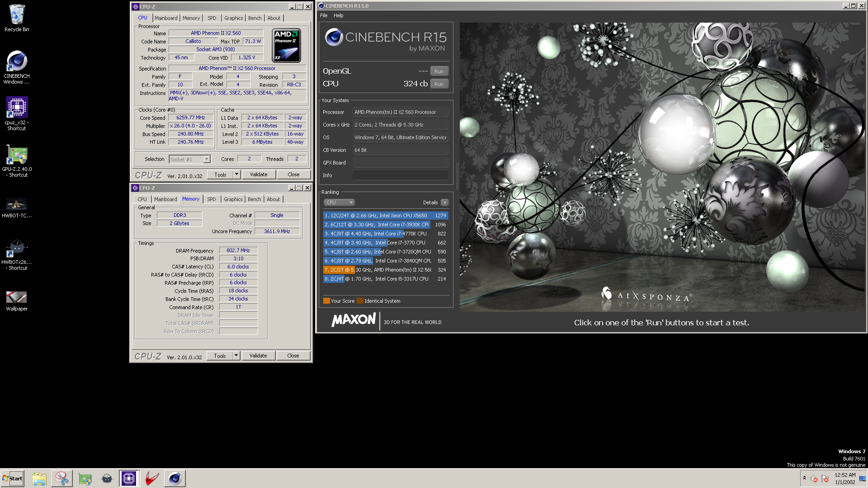This screenshot has height=488, width=868.
Task: Expand ranking Details arrow in Cinebench
Action: 445,202
